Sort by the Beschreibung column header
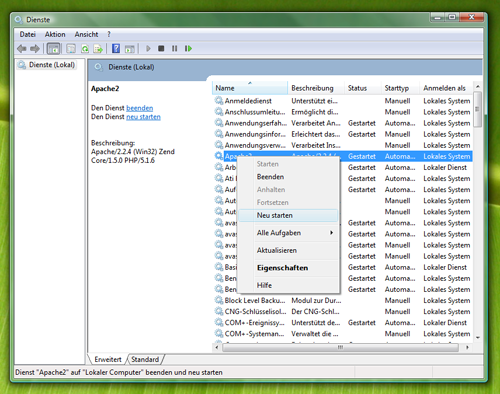This screenshot has height=394, width=500. pos(316,88)
